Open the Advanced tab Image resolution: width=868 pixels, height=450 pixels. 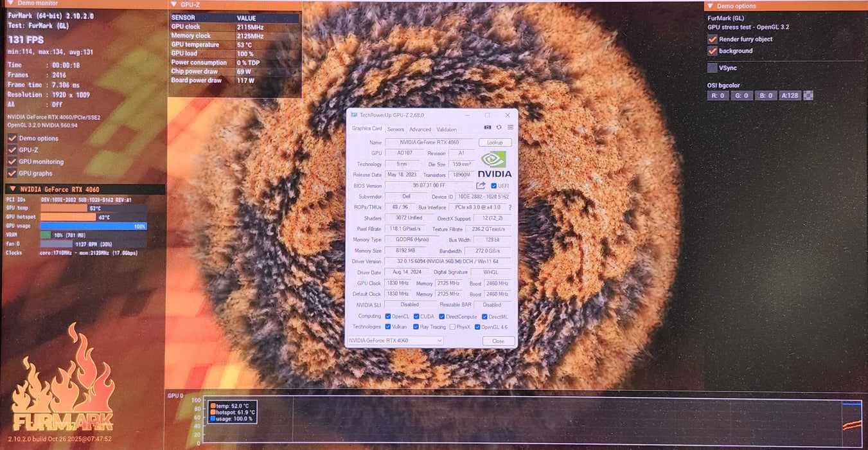point(420,129)
